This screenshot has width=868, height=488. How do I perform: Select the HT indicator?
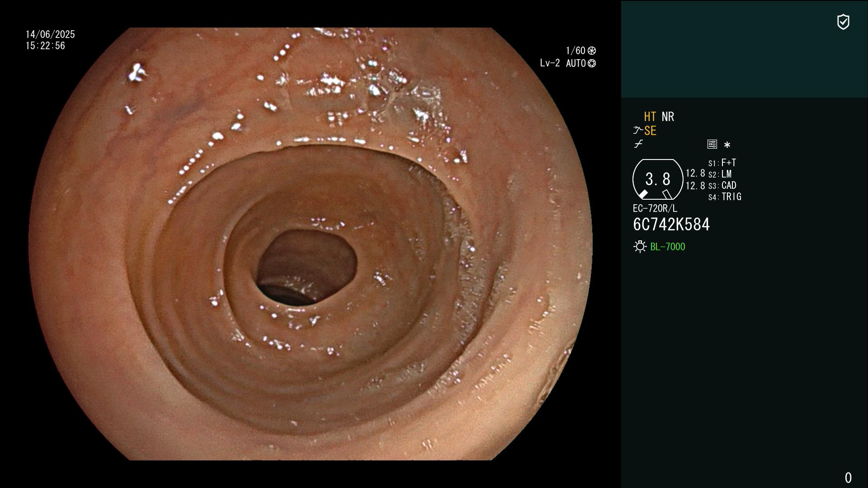click(x=650, y=117)
